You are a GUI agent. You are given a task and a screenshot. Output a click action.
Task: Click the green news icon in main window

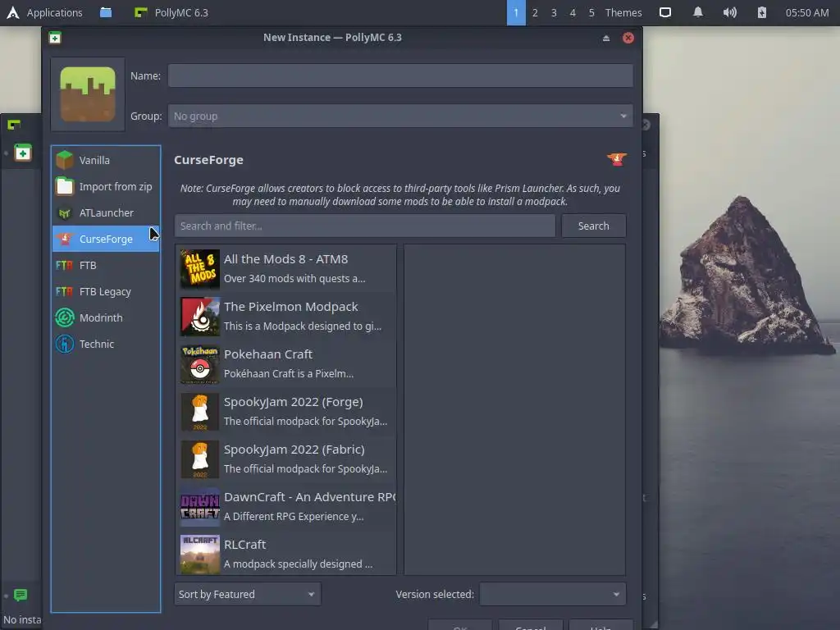(21, 595)
